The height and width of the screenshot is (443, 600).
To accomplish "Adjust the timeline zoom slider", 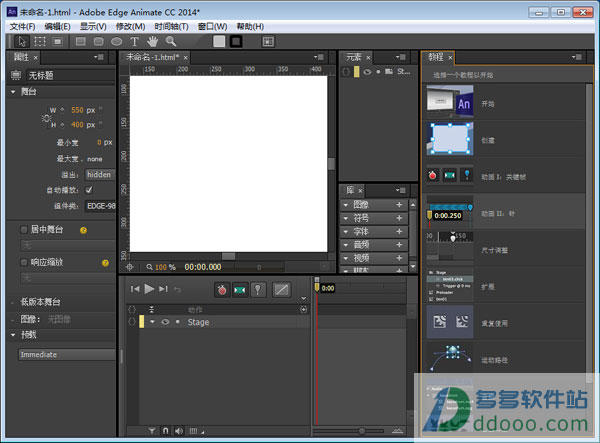I will (x=362, y=431).
